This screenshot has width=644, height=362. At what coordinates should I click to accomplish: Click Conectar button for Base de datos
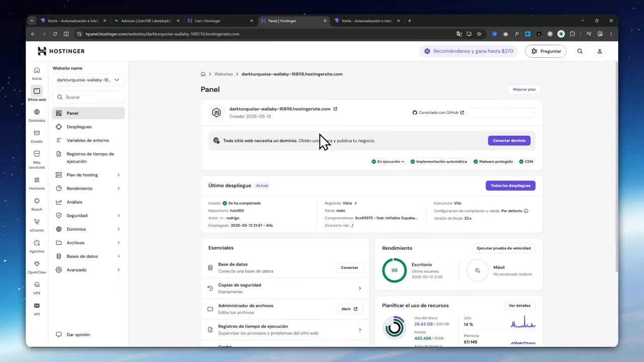point(350,267)
